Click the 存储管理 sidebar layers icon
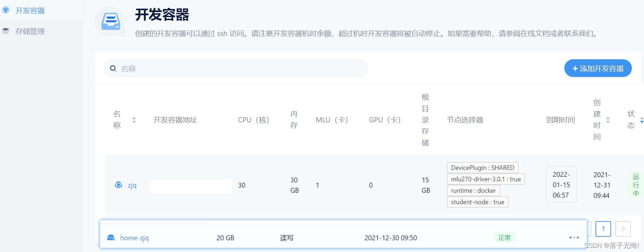Viewport: 644px width, 252px height. pos(6,31)
